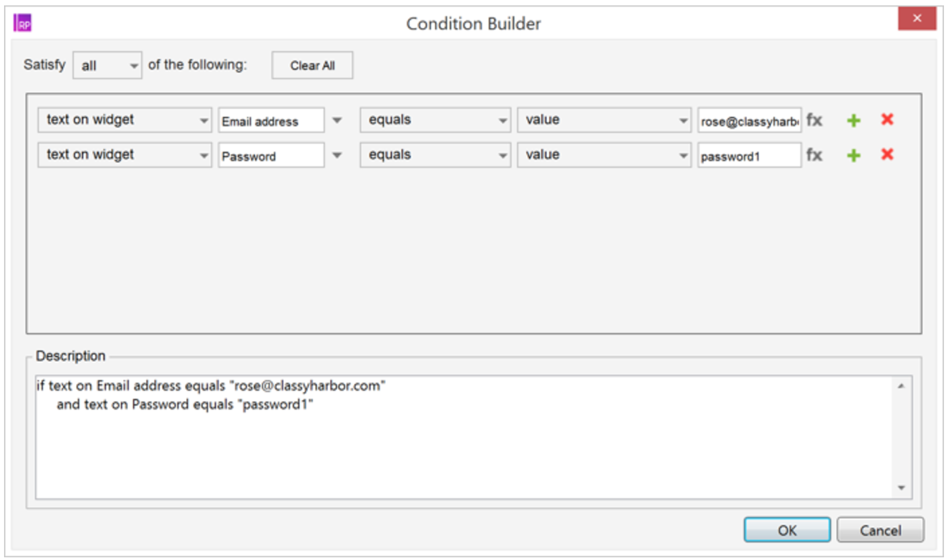Viewport: 948px width, 560px height.
Task: Delete the Email address condition row
Action: 887,120
